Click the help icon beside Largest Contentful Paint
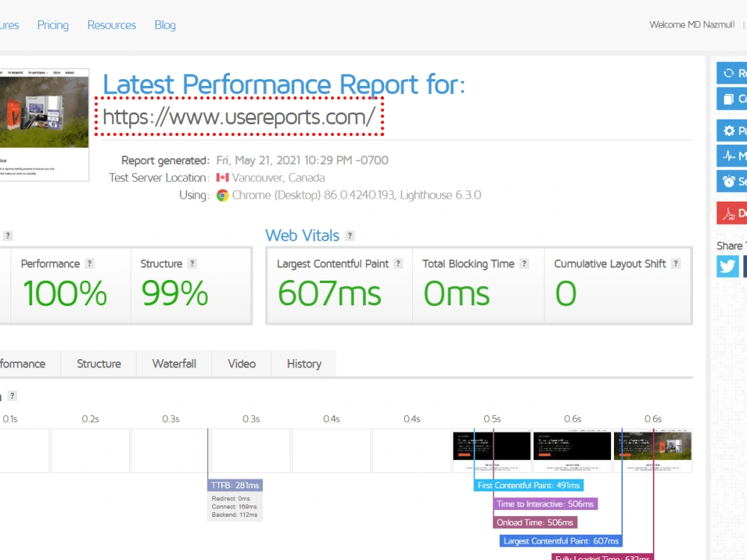 tap(398, 264)
